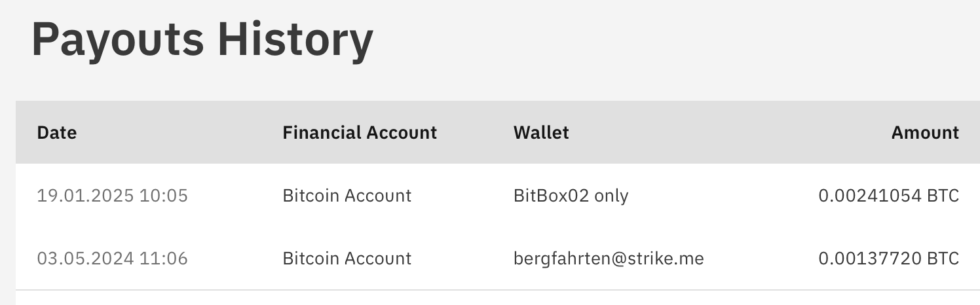Click the BTC unit after 0.00137720
Screen dimensions: 980x305
click(x=943, y=259)
